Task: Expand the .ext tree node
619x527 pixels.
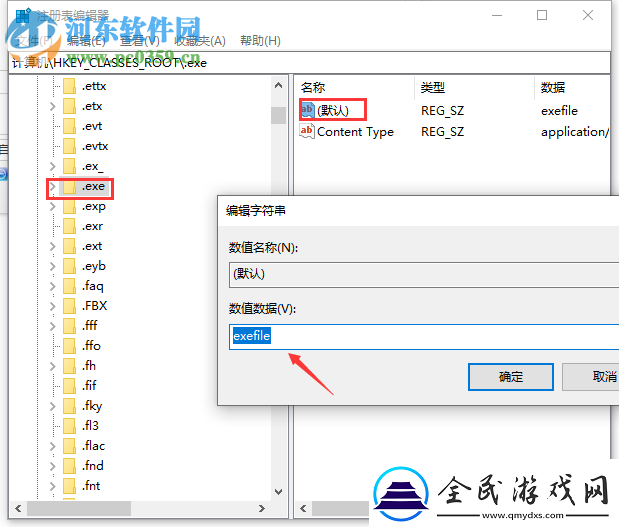Action: tap(53, 246)
